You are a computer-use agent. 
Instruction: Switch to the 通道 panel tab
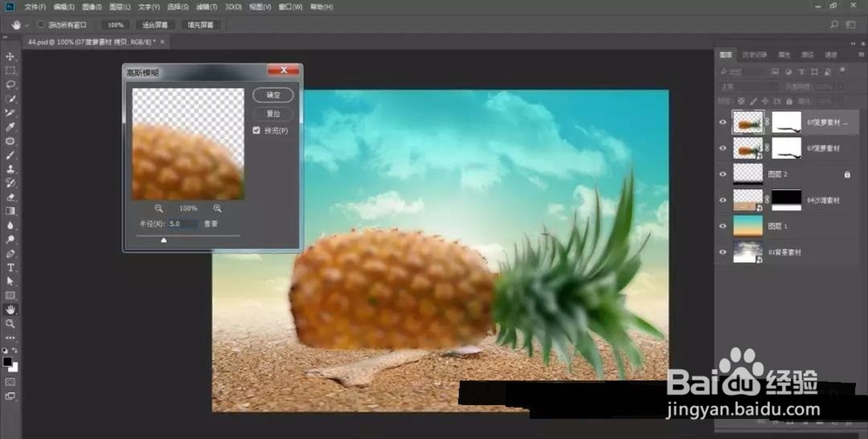(831, 55)
